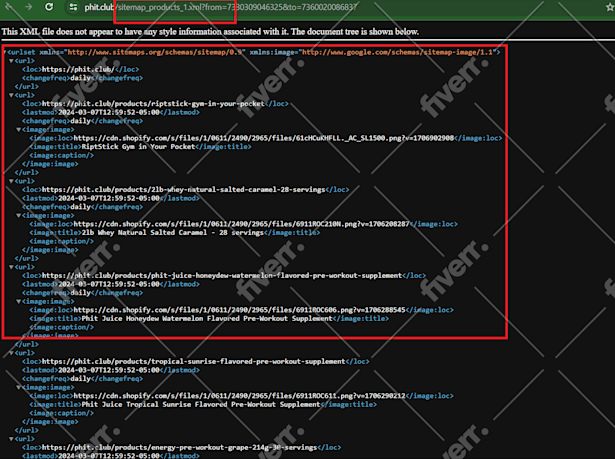Click the 6911ROC611.png image loc URL
The image size is (615, 459).
(239, 396)
